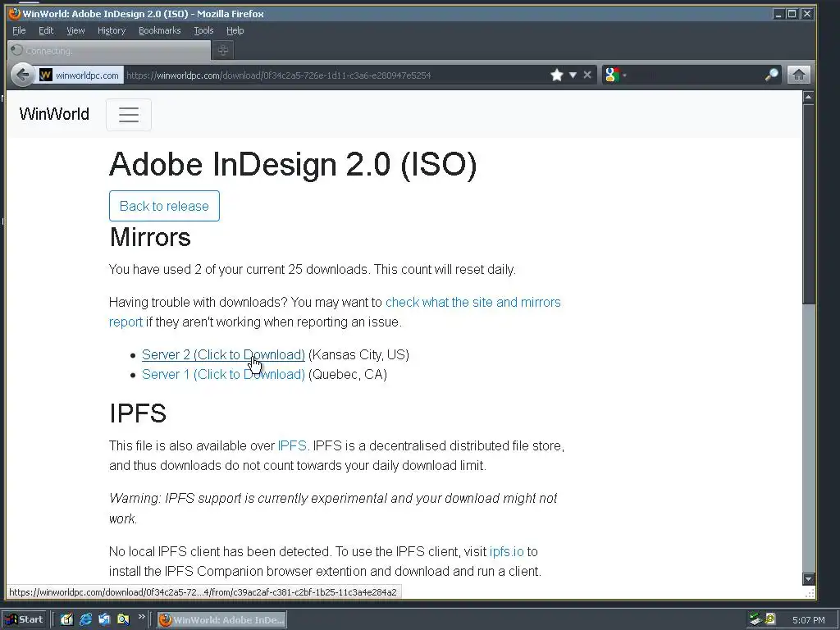Viewport: 840px width, 630px height.
Task: Click the bookmark star icon
Action: pyautogui.click(x=557, y=75)
